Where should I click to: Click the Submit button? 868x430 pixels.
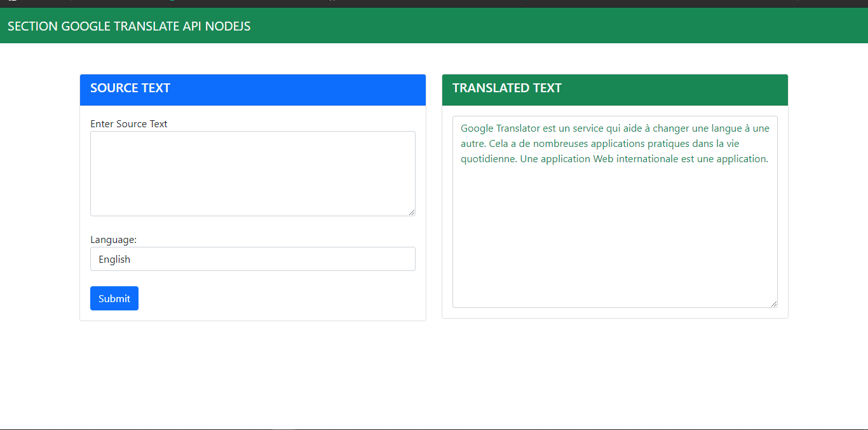(114, 298)
